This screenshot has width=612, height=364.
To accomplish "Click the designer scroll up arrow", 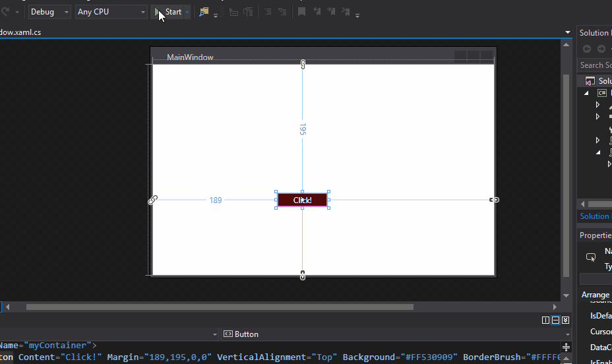I will coord(566,45).
